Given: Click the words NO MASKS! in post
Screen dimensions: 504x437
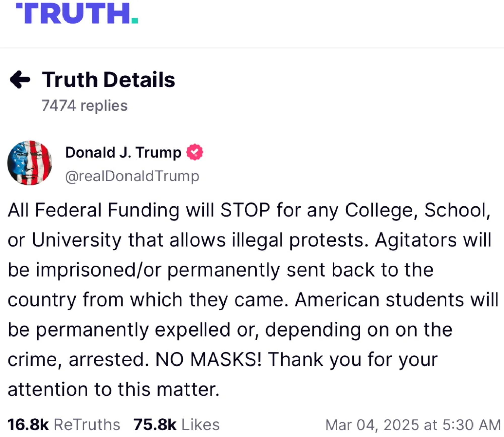Looking at the screenshot, I should tap(209, 359).
